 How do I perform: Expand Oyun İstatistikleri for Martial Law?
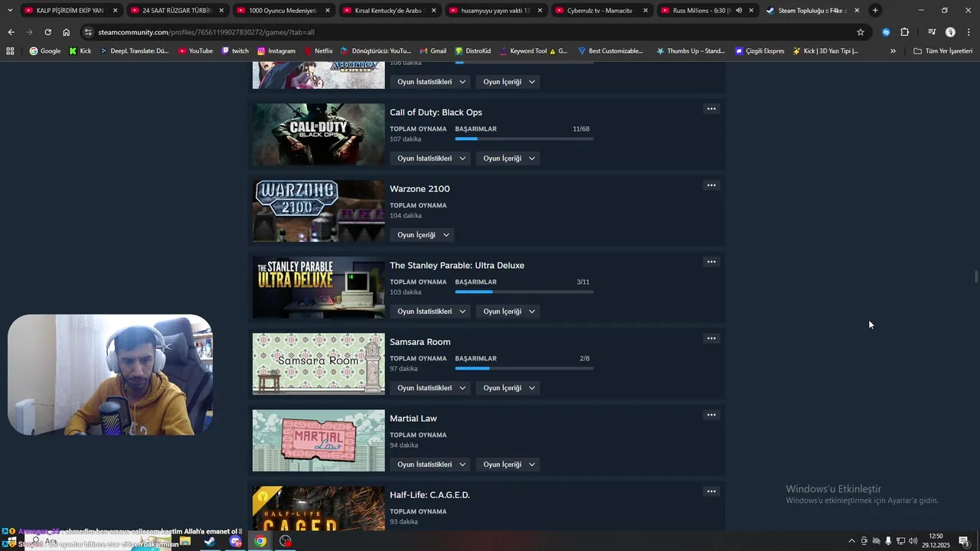click(x=432, y=465)
